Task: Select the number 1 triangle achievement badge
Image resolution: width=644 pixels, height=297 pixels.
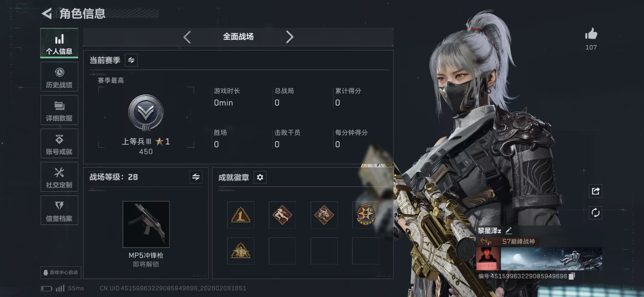Action: pyautogui.click(x=241, y=215)
